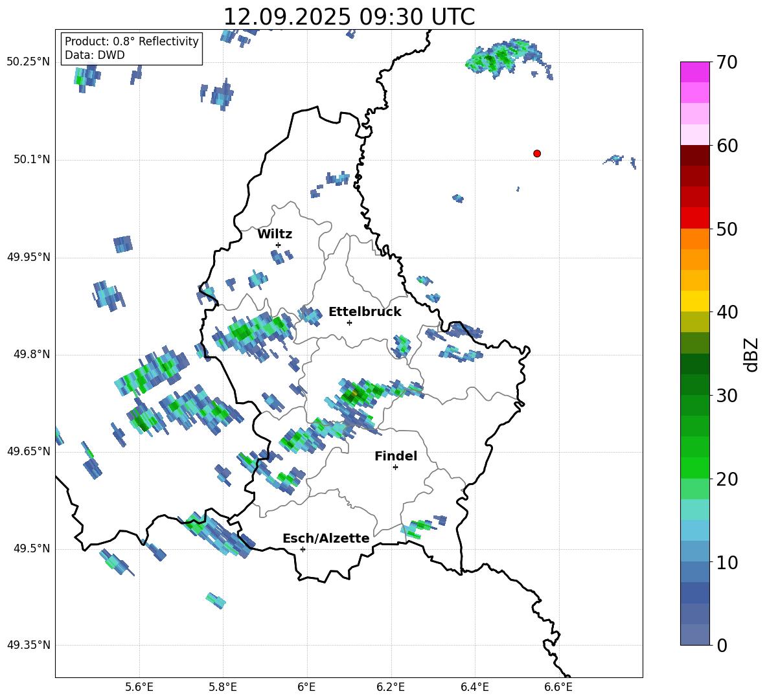Click the Esch/Alzette station cross marker
This screenshot has height=700, width=767.
coord(303,549)
